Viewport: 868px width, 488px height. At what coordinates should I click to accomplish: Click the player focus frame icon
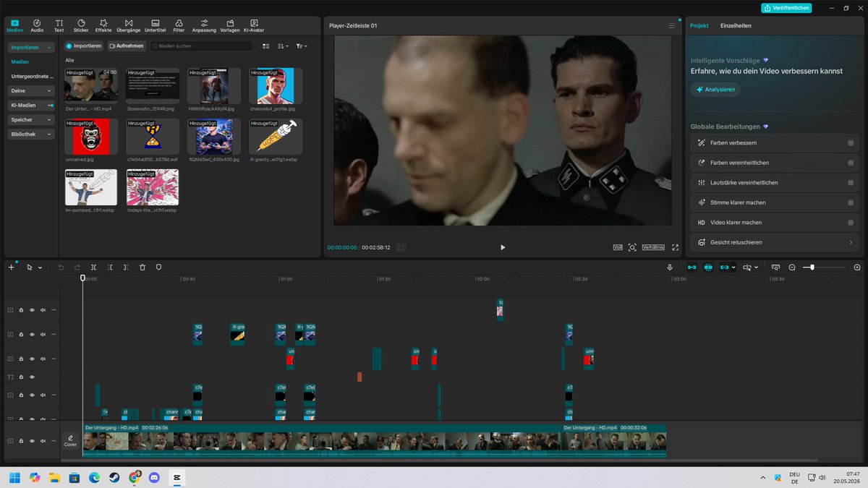tap(632, 247)
